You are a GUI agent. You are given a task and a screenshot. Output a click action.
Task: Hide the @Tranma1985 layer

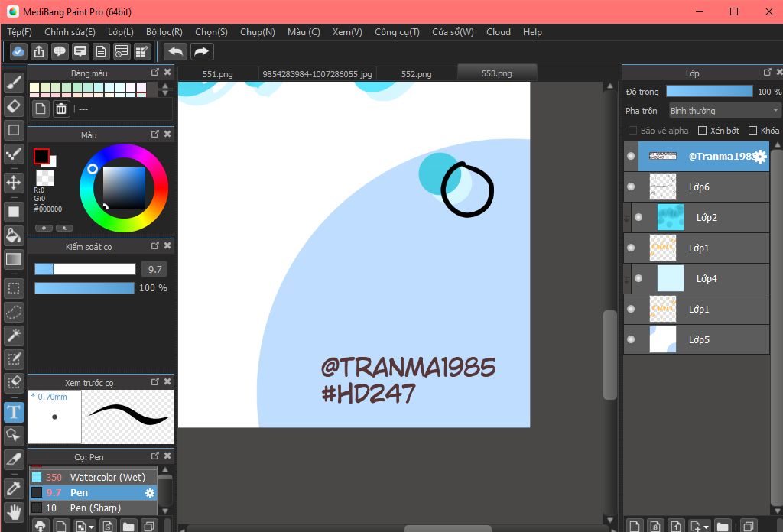[631, 156]
